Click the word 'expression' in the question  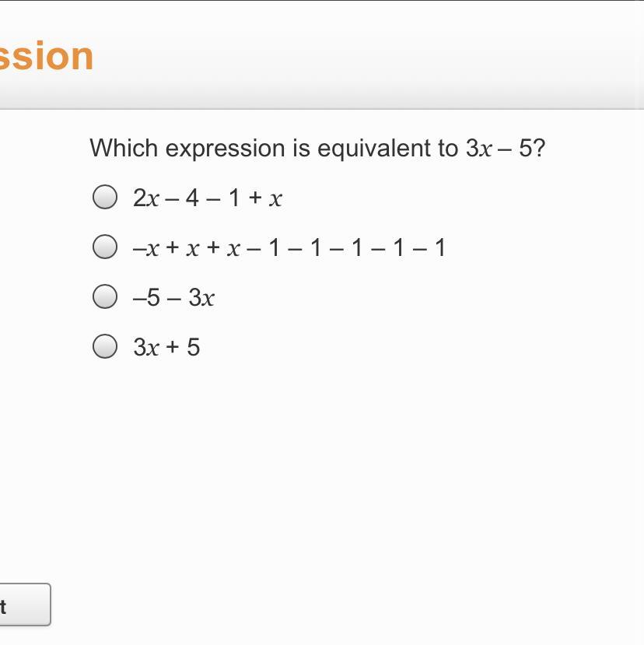[x=225, y=148]
